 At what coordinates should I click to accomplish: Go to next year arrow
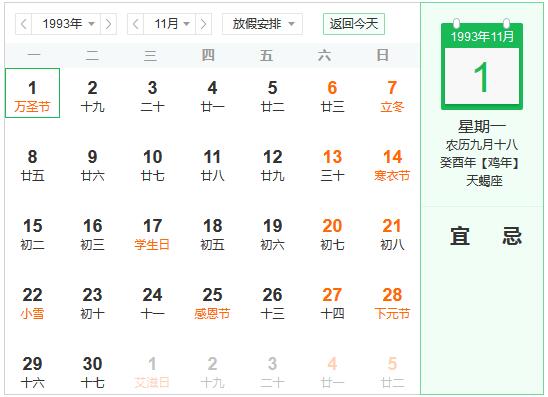pos(108,24)
